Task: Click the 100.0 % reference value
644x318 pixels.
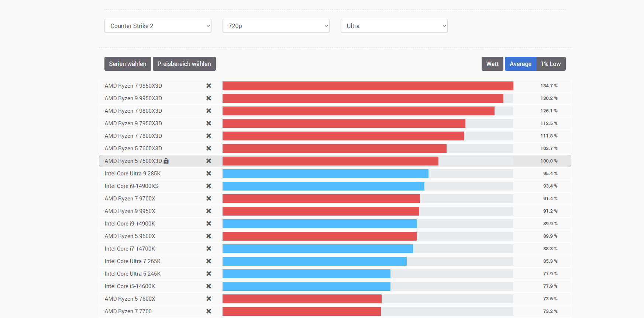Action: (x=549, y=161)
